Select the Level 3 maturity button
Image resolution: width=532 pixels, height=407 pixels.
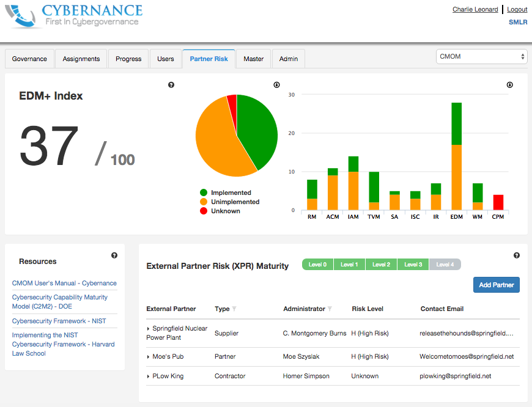pyautogui.click(x=413, y=265)
